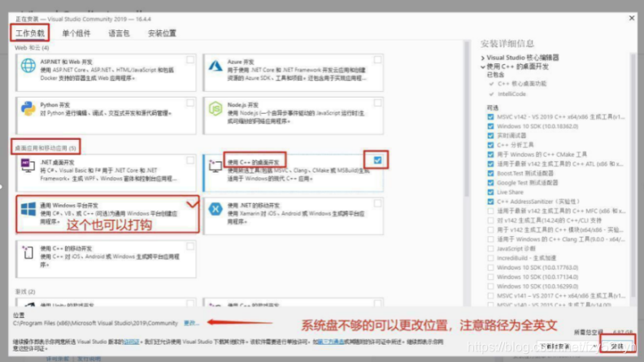Click the Node.js development hexagon icon

(x=215, y=109)
